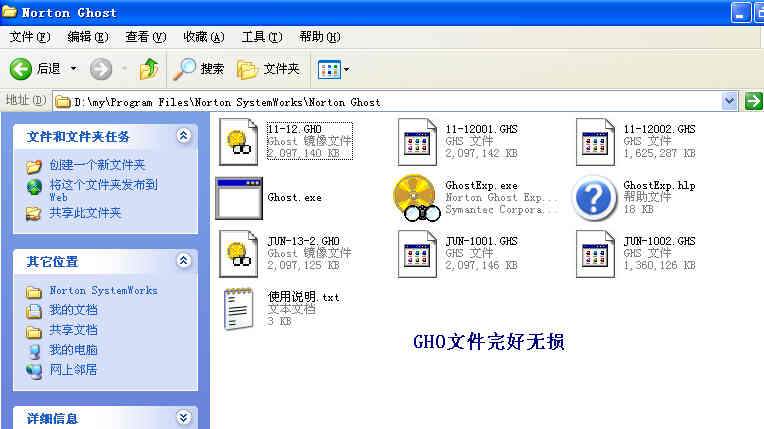Image resolution: width=764 pixels, height=429 pixels.
Task: Click the JUN-1001.GHS file name
Action: point(481,241)
